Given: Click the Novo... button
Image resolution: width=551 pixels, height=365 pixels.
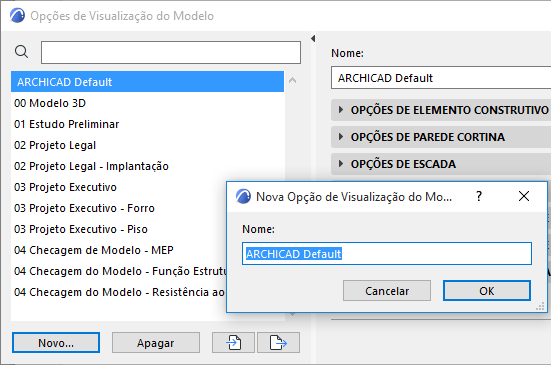Looking at the screenshot, I should pyautogui.click(x=56, y=343).
